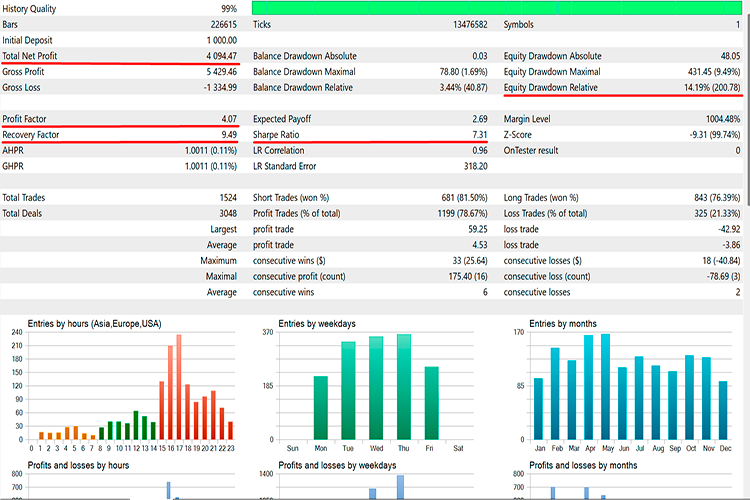Click the Mon bar in Entries by weekdays
750x500 pixels.
click(321, 408)
